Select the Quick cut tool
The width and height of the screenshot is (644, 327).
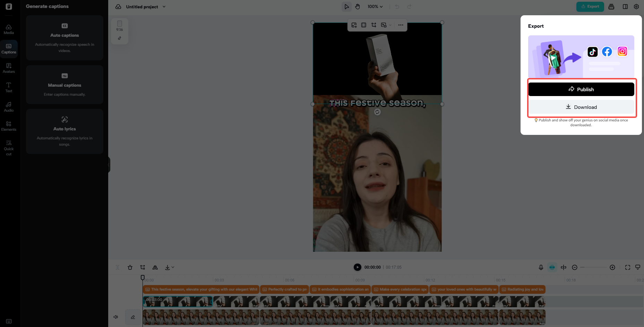(8, 147)
